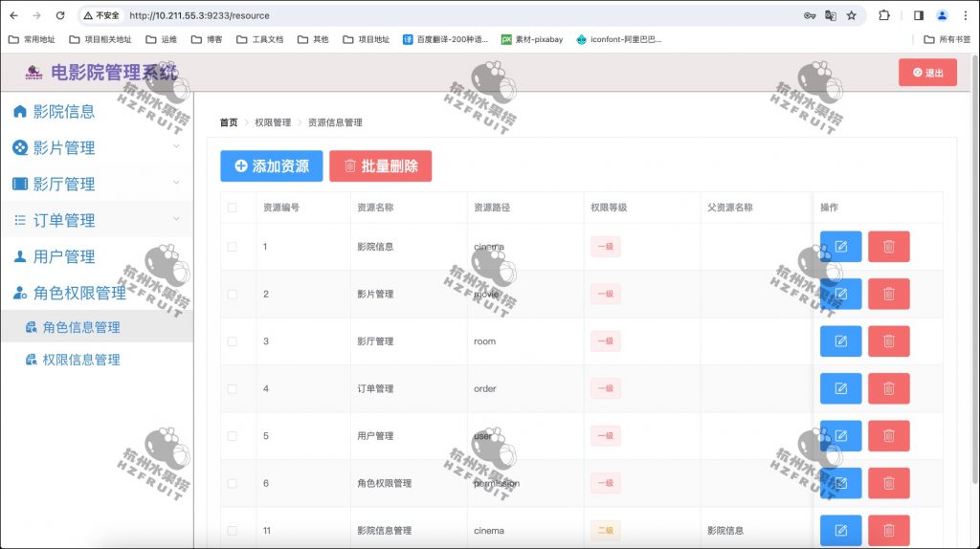The image size is (980, 549).
Task: Go to 首页 in the breadcrumb
Action: point(229,122)
